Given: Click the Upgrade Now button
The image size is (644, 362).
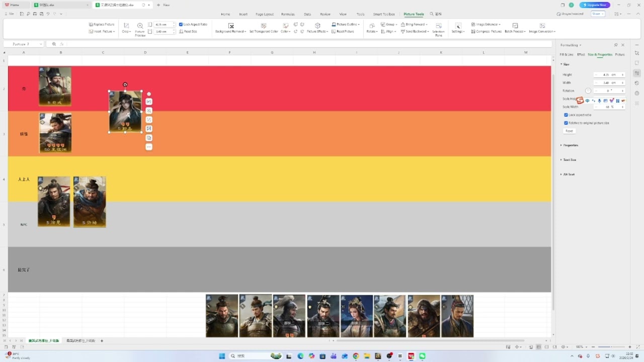Looking at the screenshot, I should 595,5.
